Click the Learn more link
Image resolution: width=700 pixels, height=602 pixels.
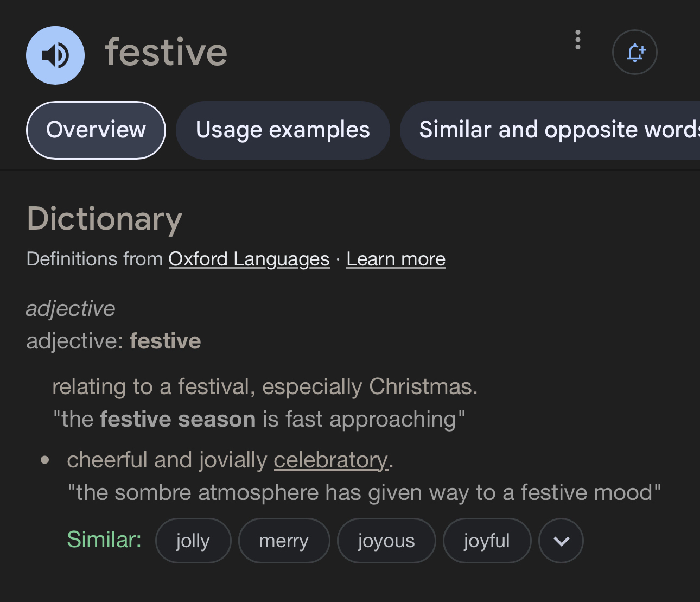point(396,259)
